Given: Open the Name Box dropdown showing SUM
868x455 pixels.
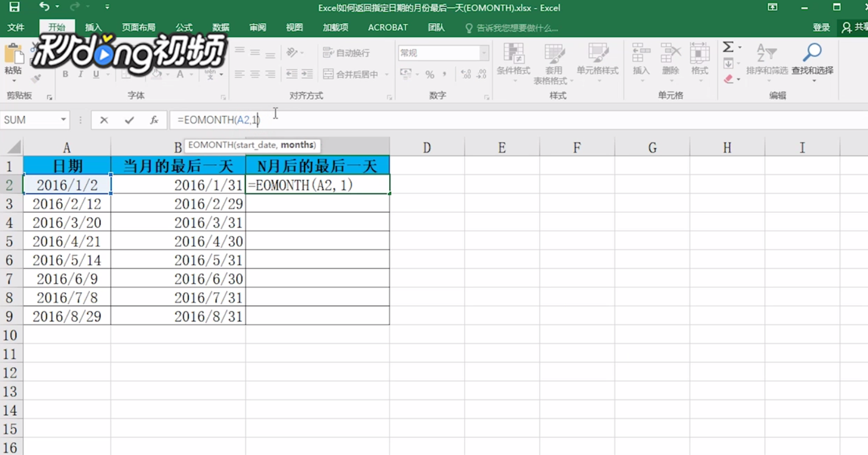Looking at the screenshot, I should point(64,120).
